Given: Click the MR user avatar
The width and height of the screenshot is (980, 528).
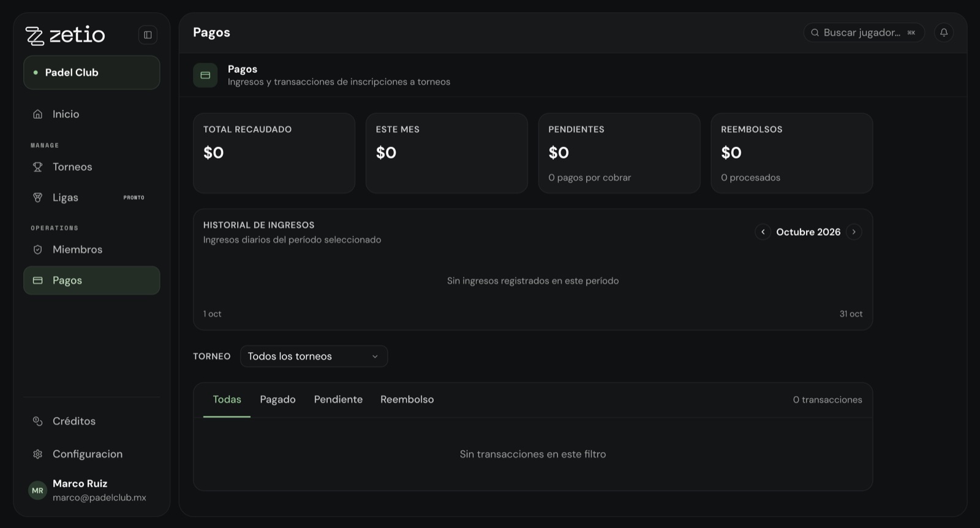Looking at the screenshot, I should click(37, 491).
